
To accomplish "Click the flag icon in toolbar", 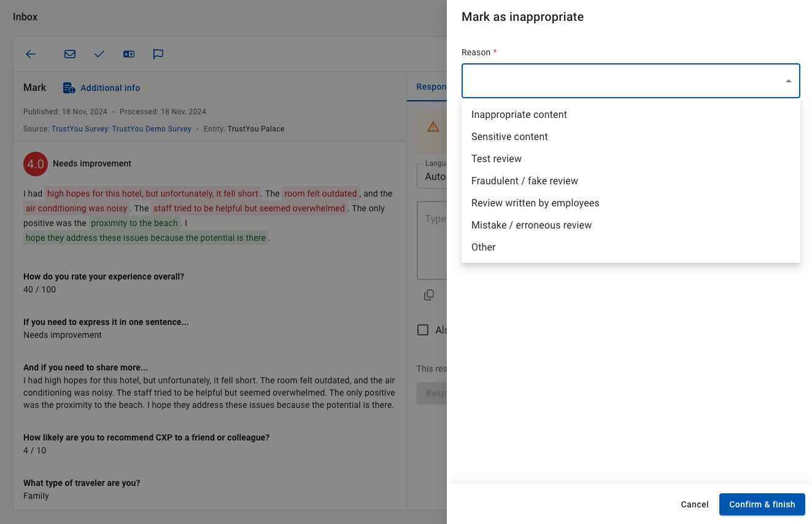I will (x=158, y=54).
